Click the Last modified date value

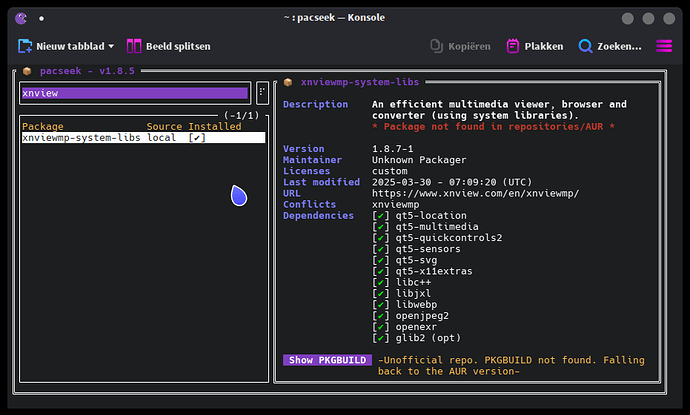(452, 182)
